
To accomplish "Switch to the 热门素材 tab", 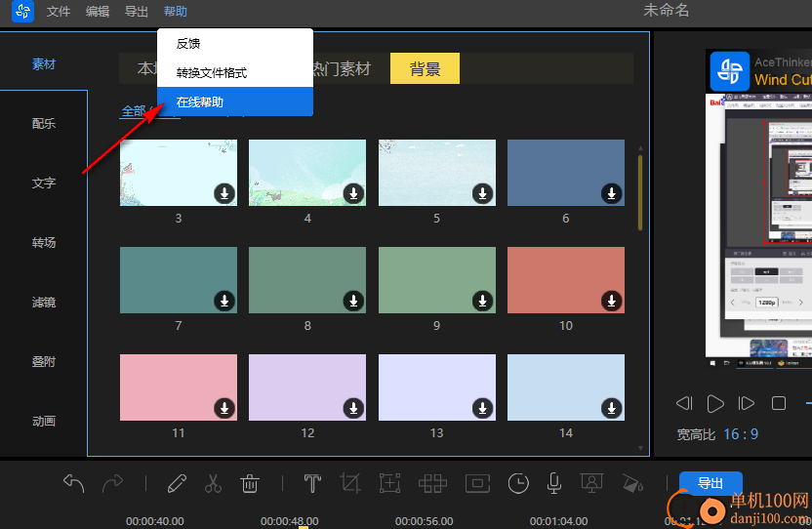I will [342, 68].
